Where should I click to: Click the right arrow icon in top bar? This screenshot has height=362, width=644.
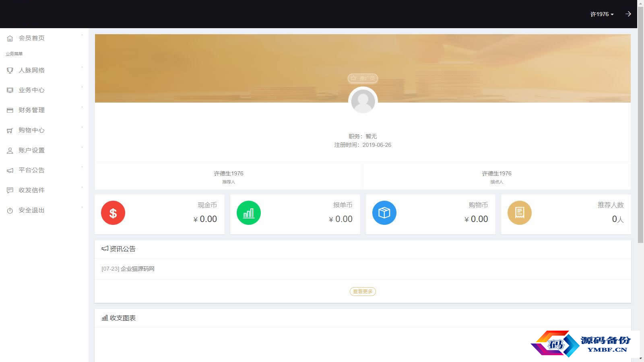(628, 14)
